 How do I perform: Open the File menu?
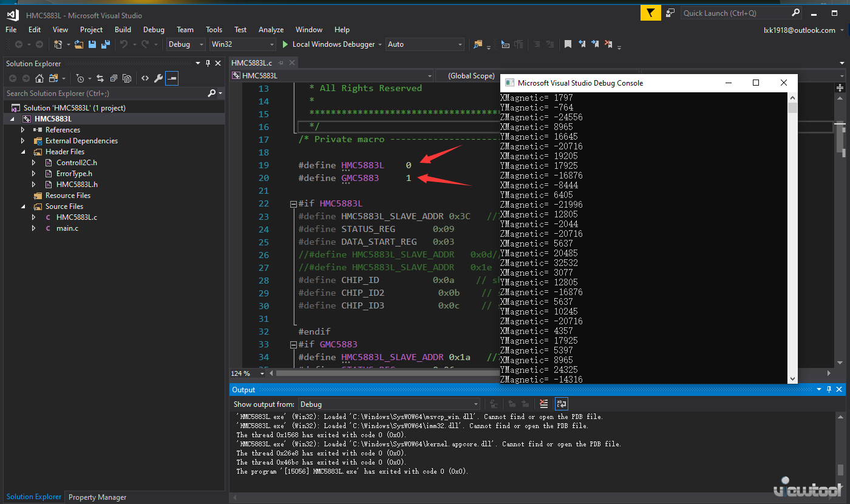[x=11, y=30]
